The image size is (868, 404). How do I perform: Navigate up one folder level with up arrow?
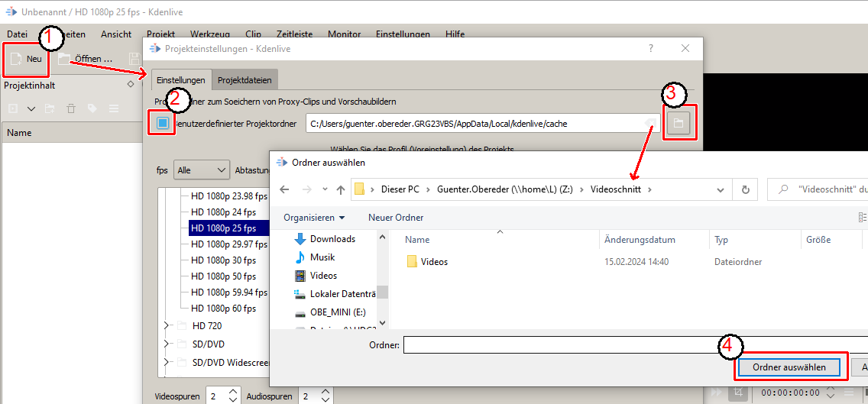pyautogui.click(x=341, y=189)
